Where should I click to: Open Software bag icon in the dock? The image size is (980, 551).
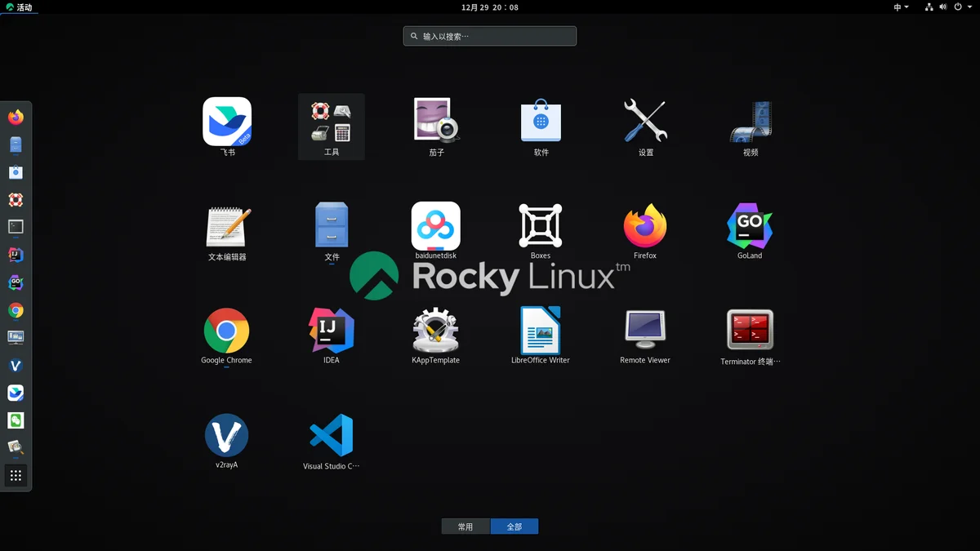point(16,172)
